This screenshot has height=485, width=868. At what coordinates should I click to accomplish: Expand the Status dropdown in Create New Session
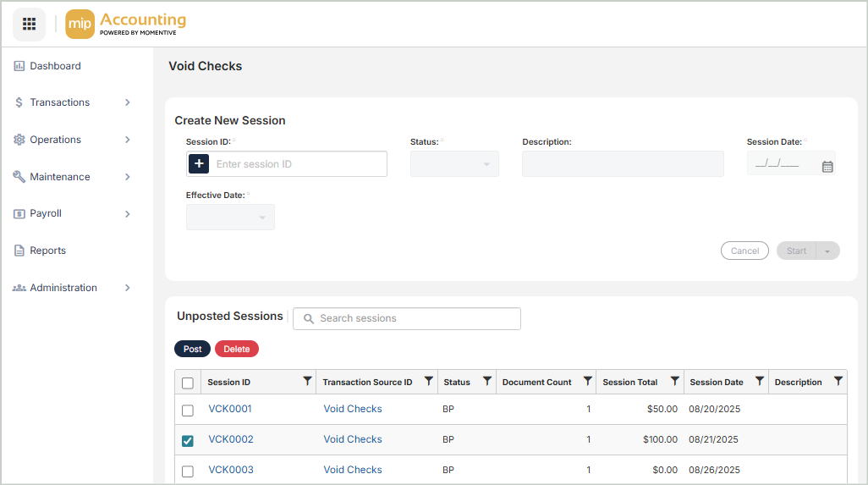[x=454, y=164]
